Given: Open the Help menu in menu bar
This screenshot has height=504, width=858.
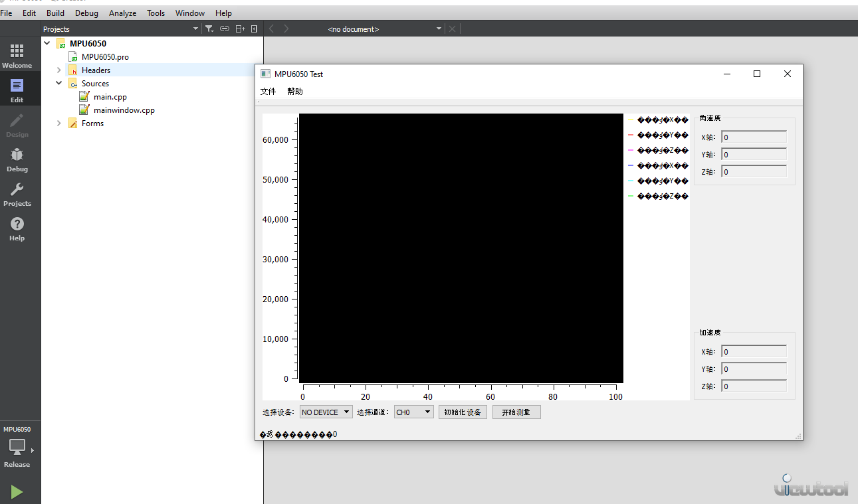Looking at the screenshot, I should 224,13.
